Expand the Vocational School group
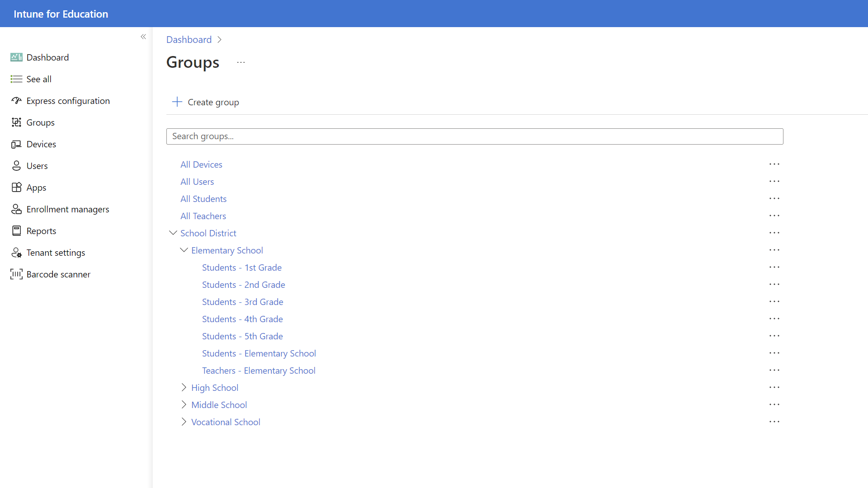868x488 pixels. click(184, 422)
